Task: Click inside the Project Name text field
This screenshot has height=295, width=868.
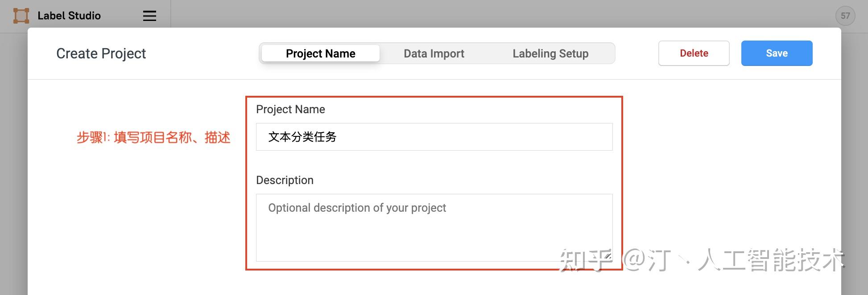Action: (x=434, y=137)
